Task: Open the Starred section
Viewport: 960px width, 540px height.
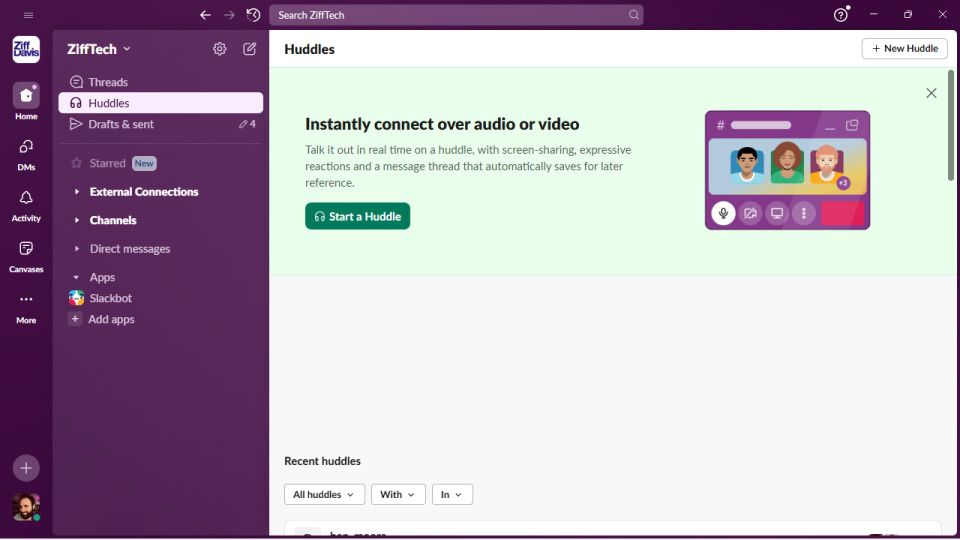Action: pyautogui.click(x=107, y=163)
